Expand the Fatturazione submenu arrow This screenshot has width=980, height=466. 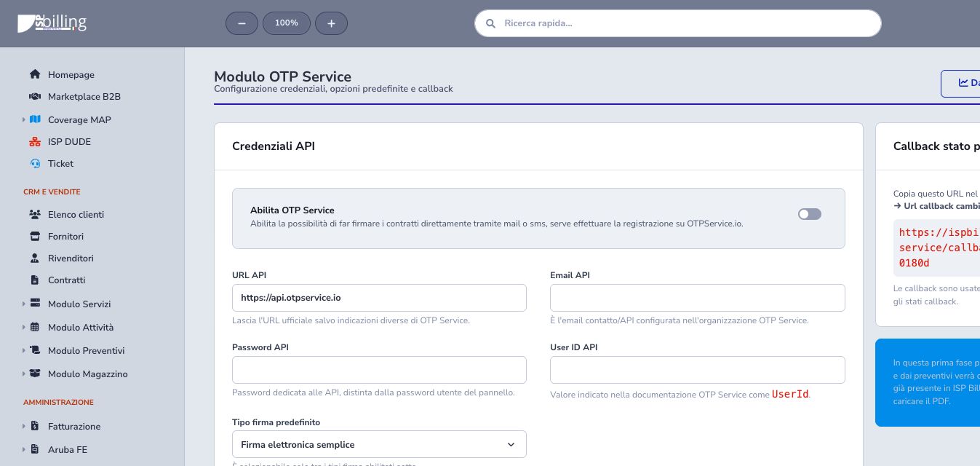point(24,426)
